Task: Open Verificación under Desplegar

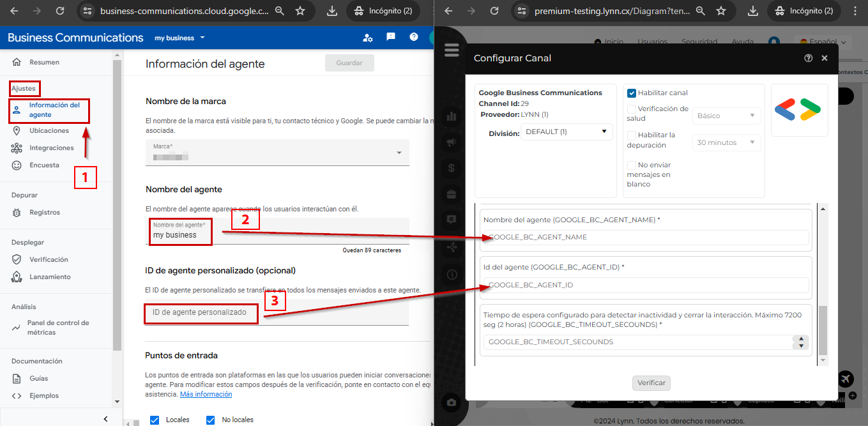Action: pyautogui.click(x=49, y=259)
